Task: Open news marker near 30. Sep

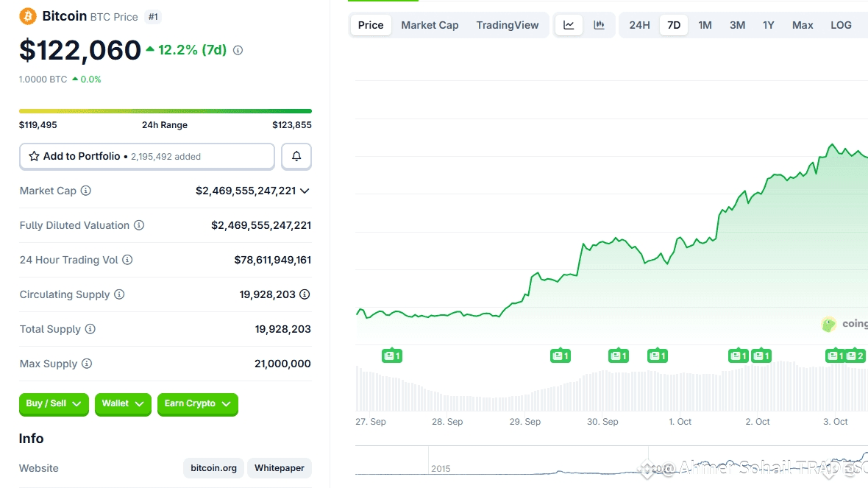Action: coord(619,356)
